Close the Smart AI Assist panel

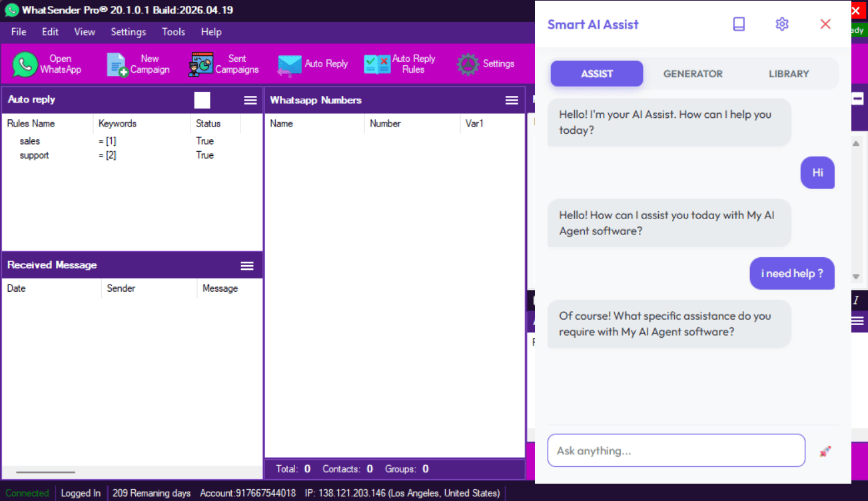pyautogui.click(x=825, y=24)
